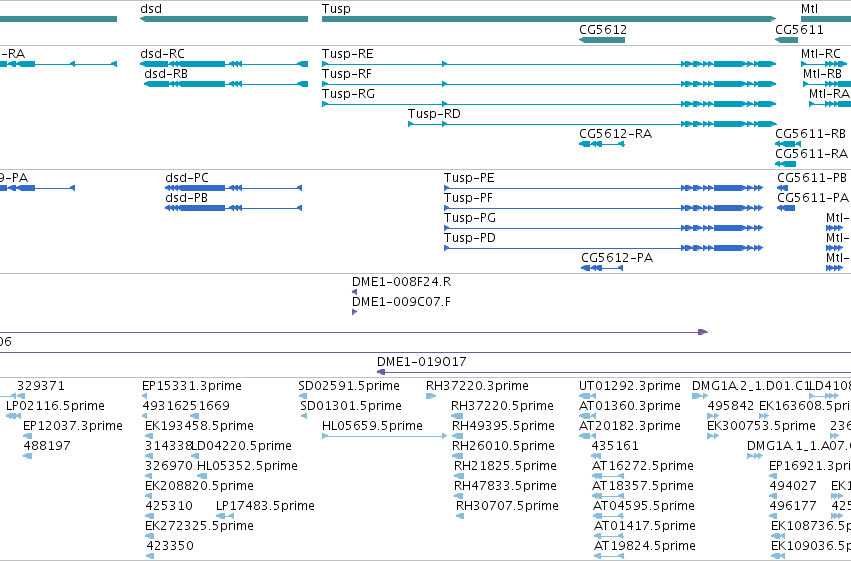851x561 pixels.
Task: Select the HL05659.5prime label
Action: tap(372, 426)
